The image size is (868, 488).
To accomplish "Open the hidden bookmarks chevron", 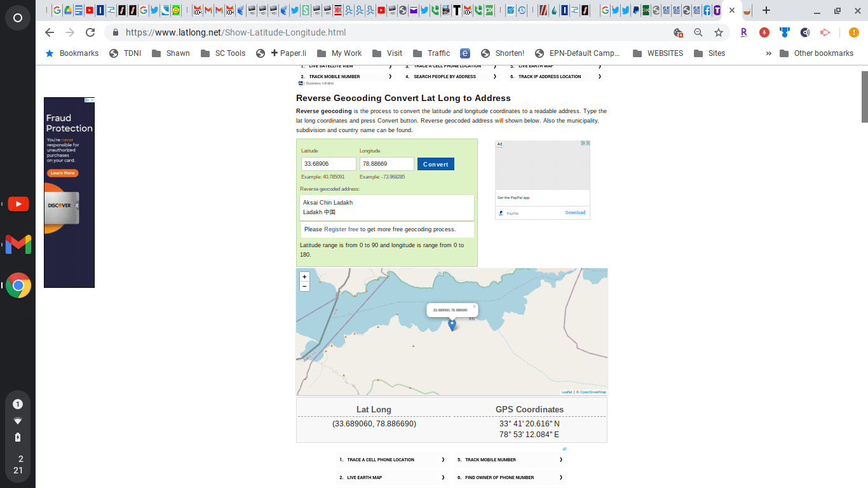I will click(768, 53).
